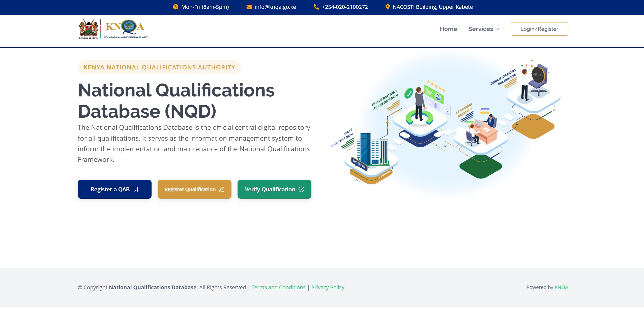
Task: Click the clock icon beside business hours
Action: click(x=175, y=7)
